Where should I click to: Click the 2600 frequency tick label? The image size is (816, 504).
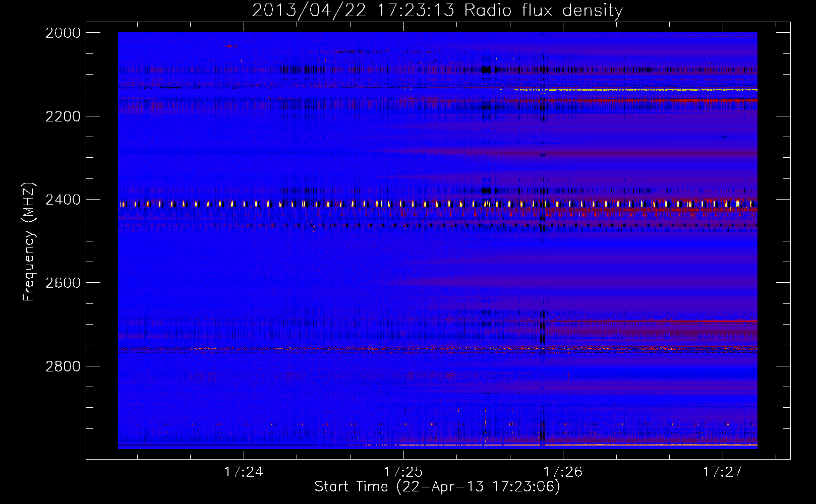(63, 283)
